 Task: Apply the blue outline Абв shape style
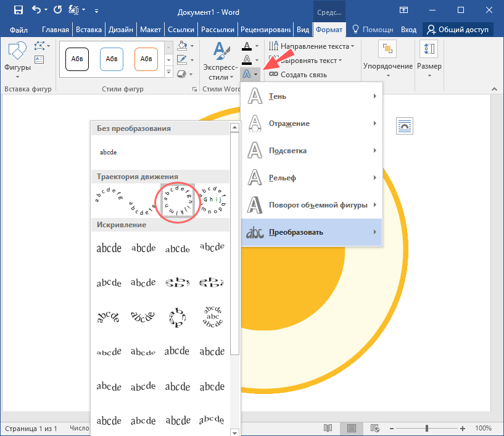pos(112,59)
